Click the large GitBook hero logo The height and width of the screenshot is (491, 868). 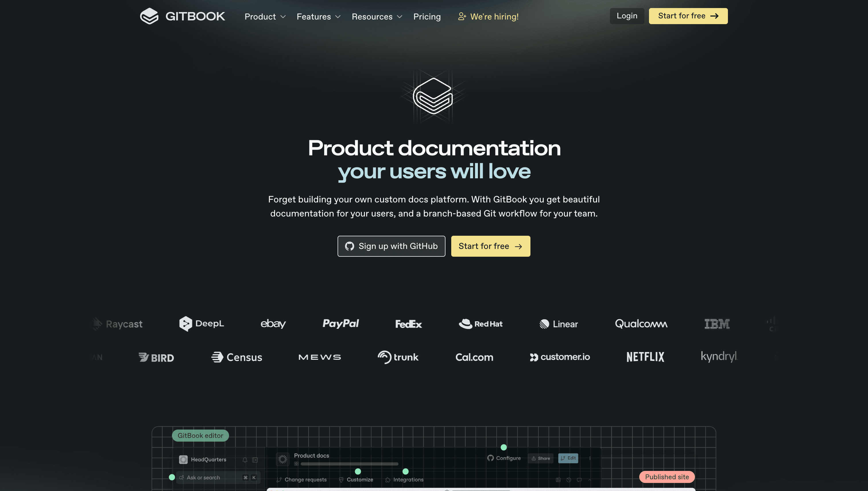tap(433, 96)
